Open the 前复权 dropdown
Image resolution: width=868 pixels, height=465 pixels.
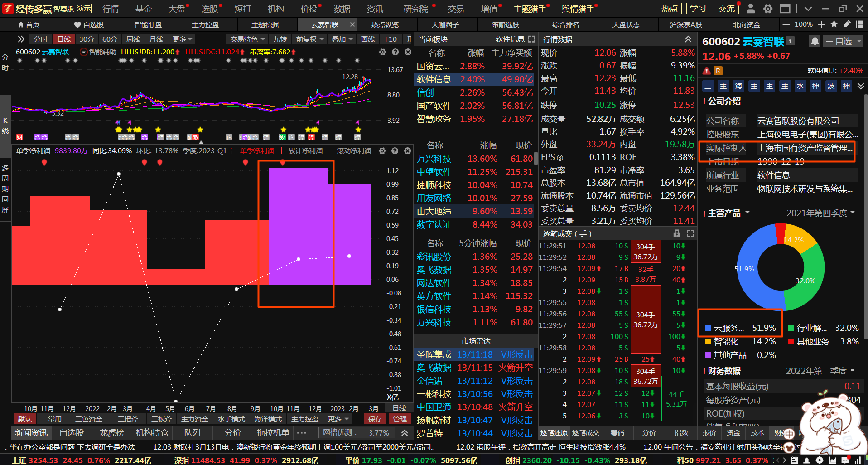tap(310, 39)
